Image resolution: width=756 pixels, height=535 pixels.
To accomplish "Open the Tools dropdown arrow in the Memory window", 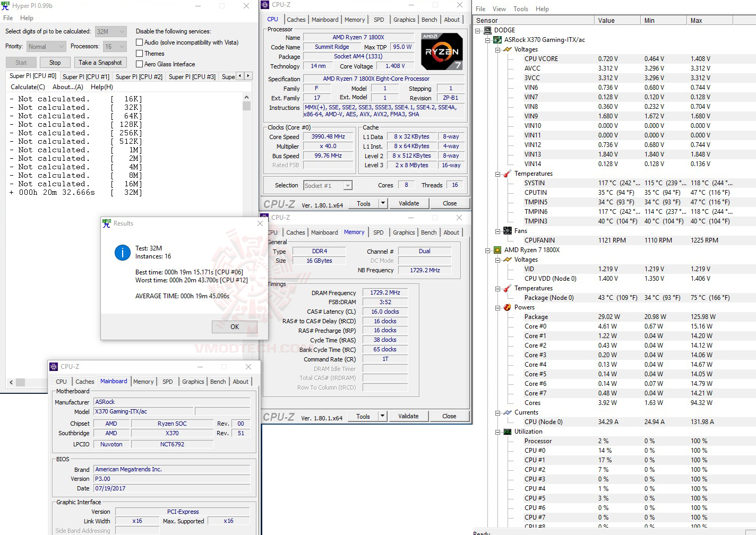I will (382, 417).
